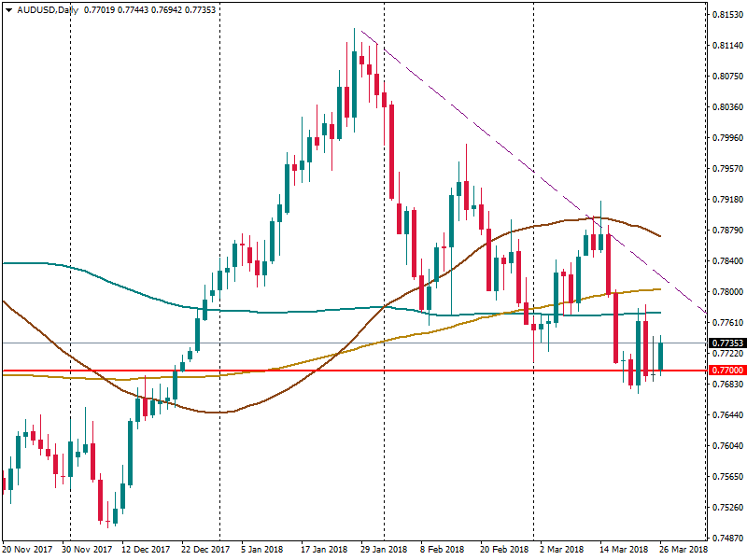Click the 8 Feb 2018 date label

[x=443, y=550]
